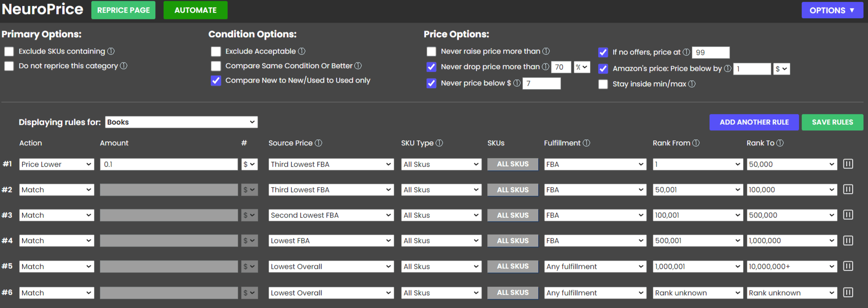Click the AUTOMATE button

pyautogui.click(x=195, y=10)
